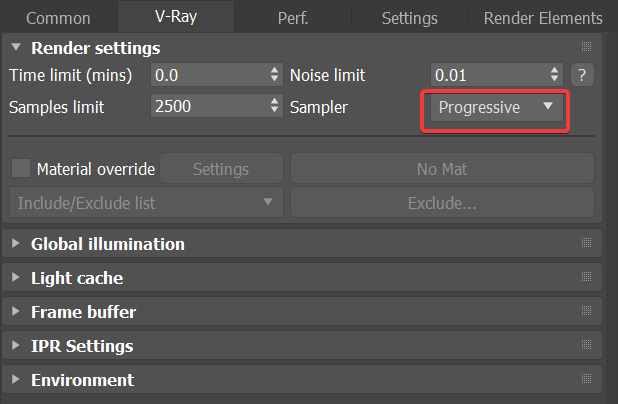Collapse the Render settings rollout
The height and width of the screenshot is (404, 618).
click(95, 48)
